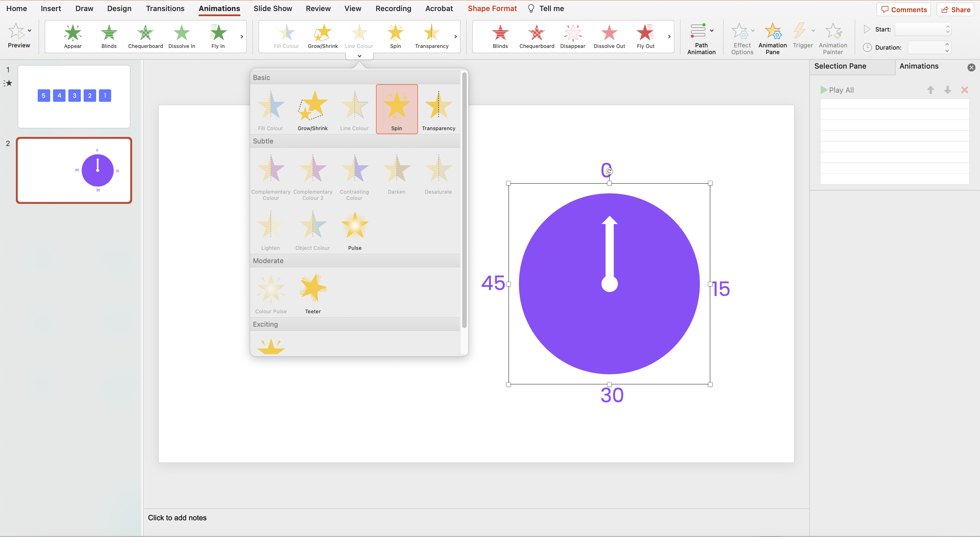This screenshot has height=537, width=980.
Task: Click Play All in Animations panel
Action: [837, 89]
